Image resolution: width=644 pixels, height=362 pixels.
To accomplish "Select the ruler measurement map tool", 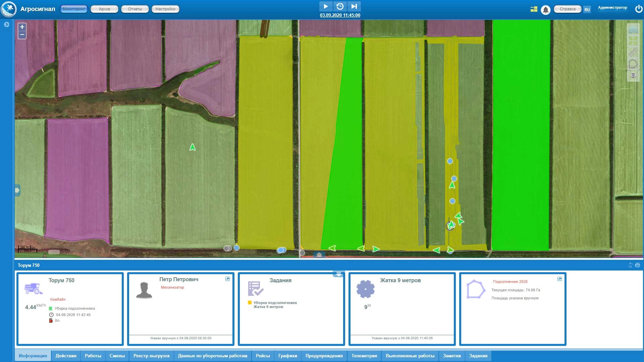I will (633, 52).
